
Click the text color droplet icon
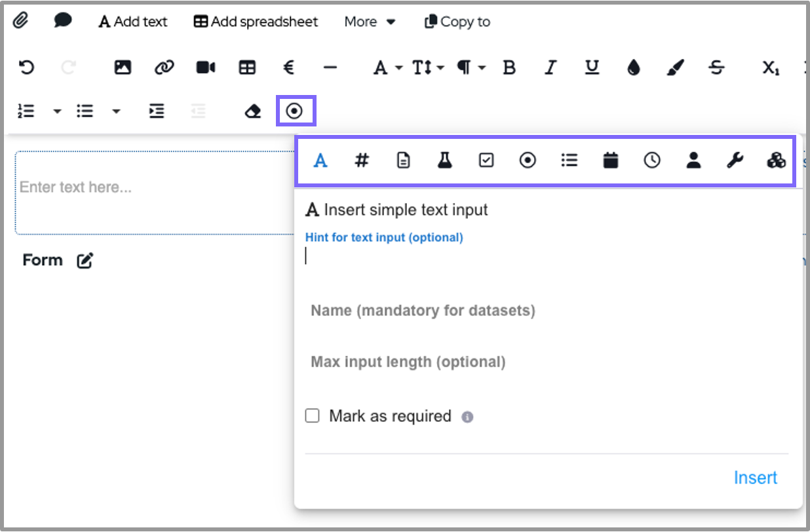point(633,67)
